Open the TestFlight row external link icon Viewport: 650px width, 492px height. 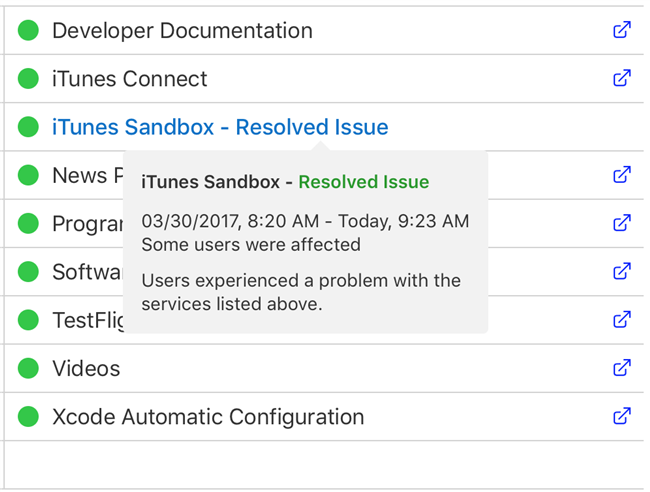pos(622,319)
